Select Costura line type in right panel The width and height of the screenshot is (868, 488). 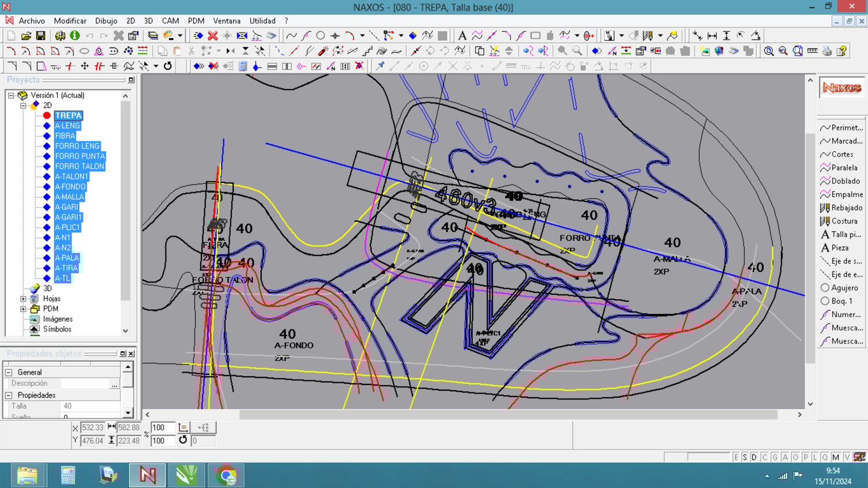click(841, 221)
